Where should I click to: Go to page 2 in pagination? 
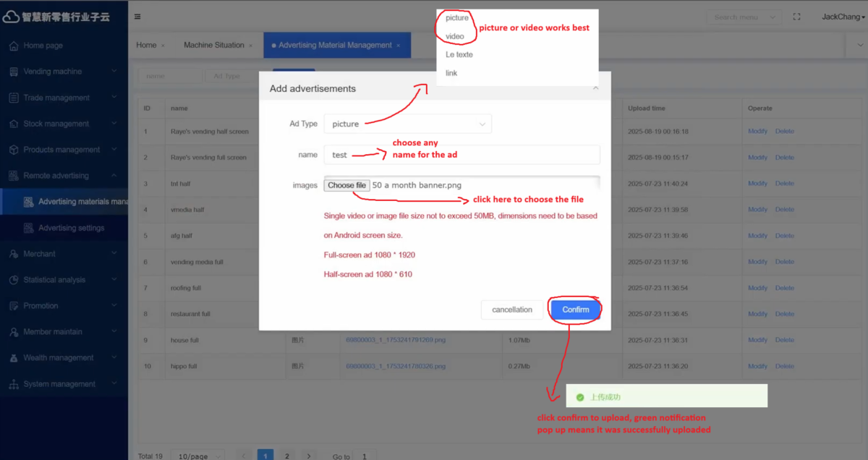coord(287,456)
